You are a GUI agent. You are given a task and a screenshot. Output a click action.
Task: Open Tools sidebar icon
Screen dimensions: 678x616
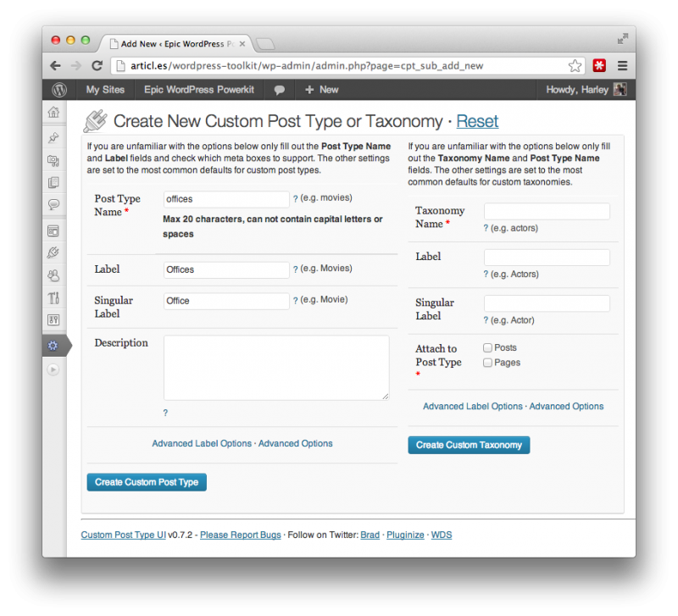53,298
